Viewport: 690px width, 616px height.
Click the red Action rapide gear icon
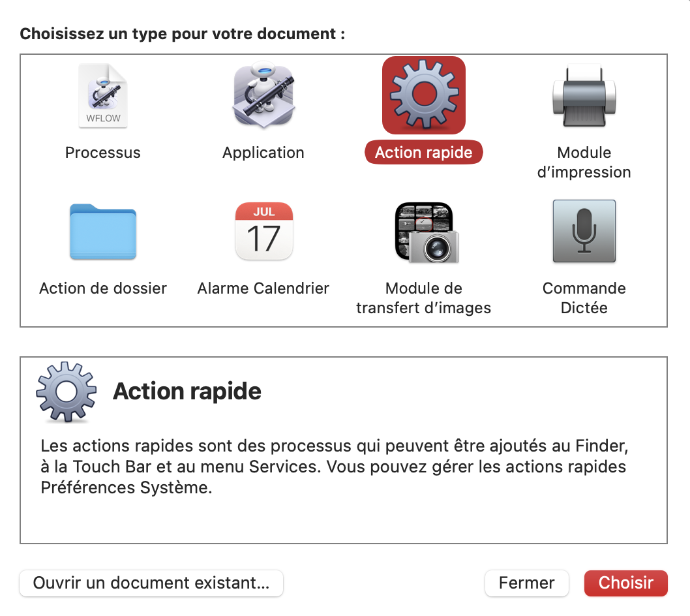pyautogui.click(x=424, y=95)
